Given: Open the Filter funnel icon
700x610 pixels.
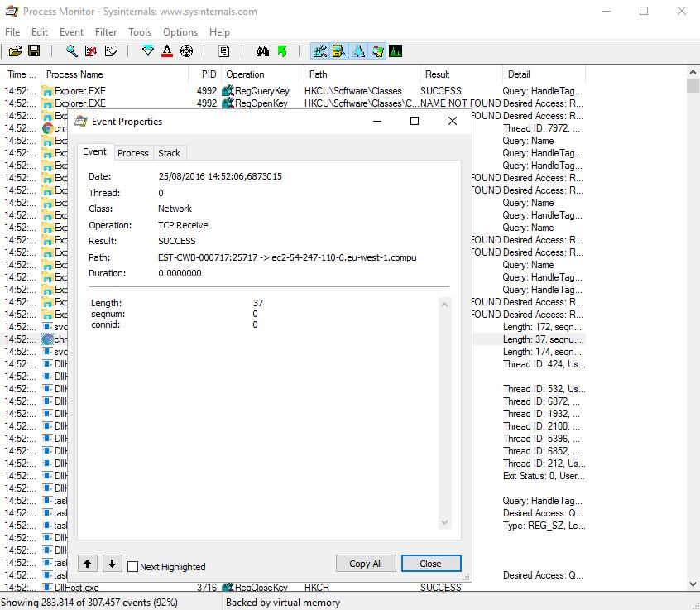Looking at the screenshot, I should pos(148,51).
